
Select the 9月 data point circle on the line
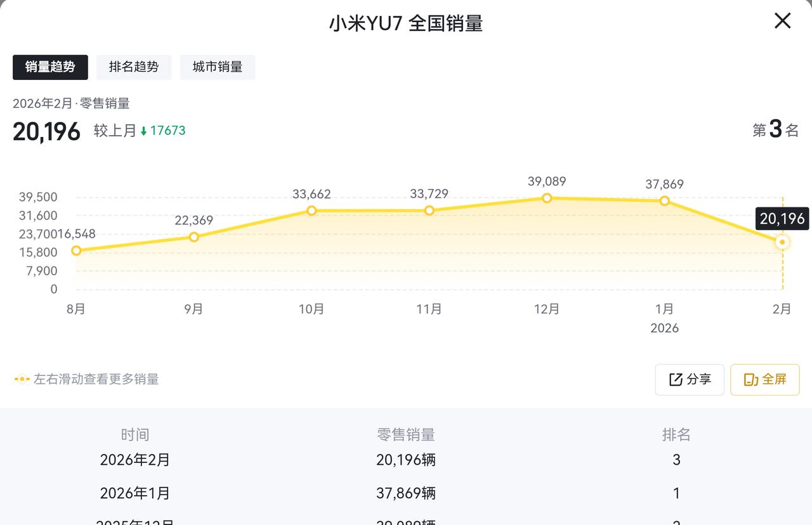tap(194, 237)
